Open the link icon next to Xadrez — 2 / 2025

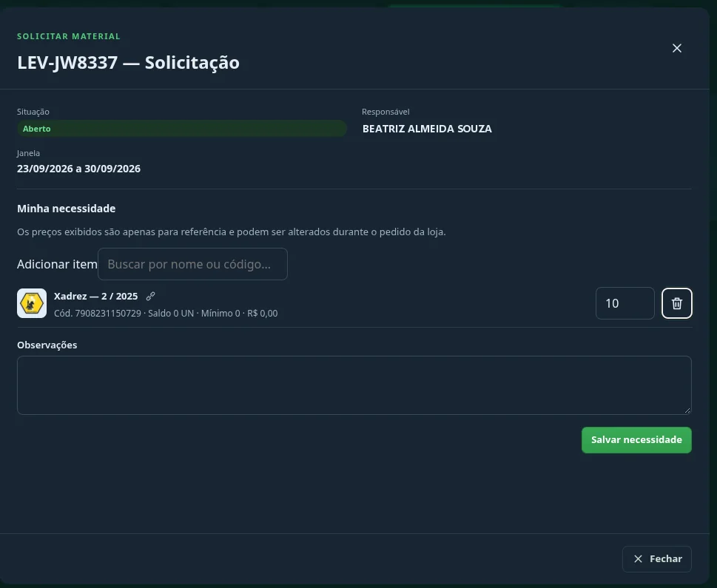tap(150, 297)
